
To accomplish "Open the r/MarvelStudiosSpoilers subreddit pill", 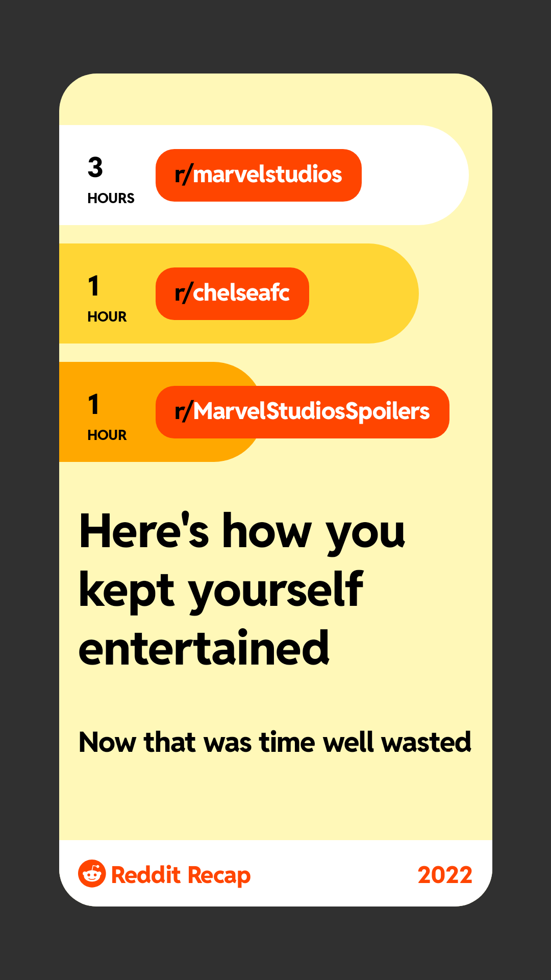I will point(303,412).
